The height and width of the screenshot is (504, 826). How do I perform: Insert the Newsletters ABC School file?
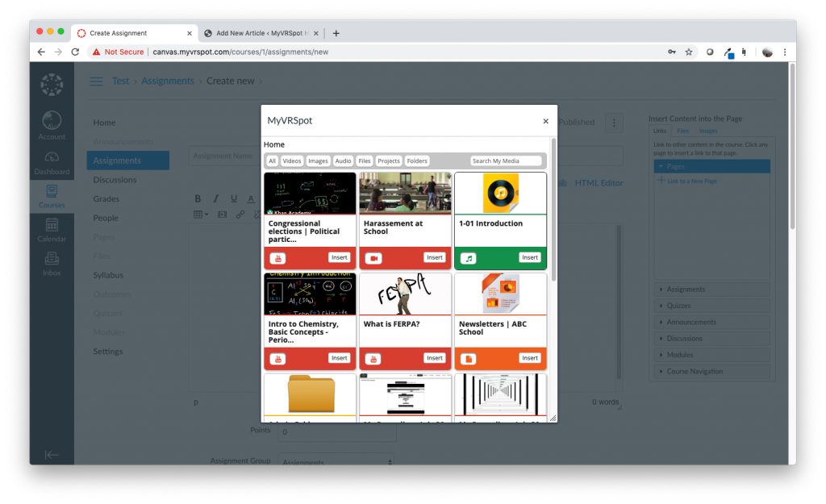click(530, 358)
